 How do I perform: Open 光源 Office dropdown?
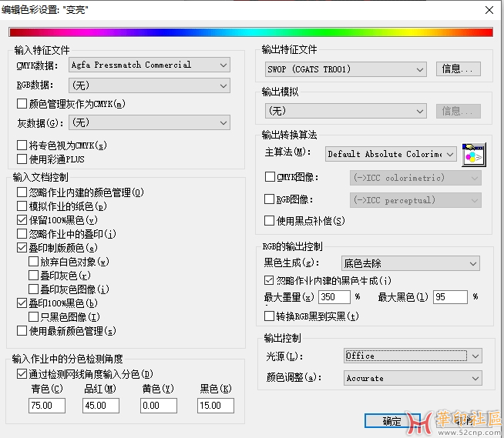pyautogui.click(x=413, y=356)
